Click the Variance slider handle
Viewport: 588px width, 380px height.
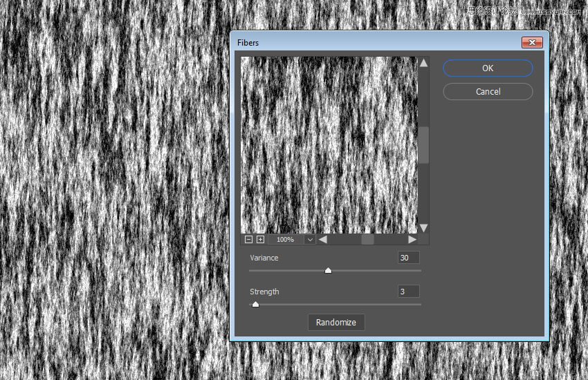(x=328, y=270)
